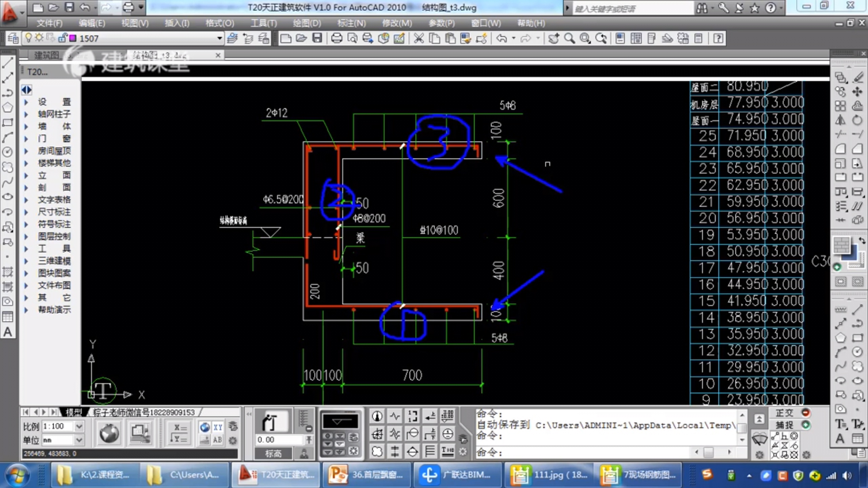Toggle the layer freeze sun icon
868x488 pixels.
(x=39, y=37)
